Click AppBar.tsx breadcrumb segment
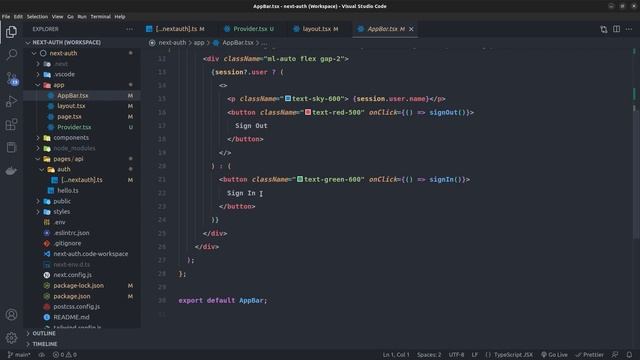Screen dimensions: 640x360 pyautogui.click(x=238, y=42)
